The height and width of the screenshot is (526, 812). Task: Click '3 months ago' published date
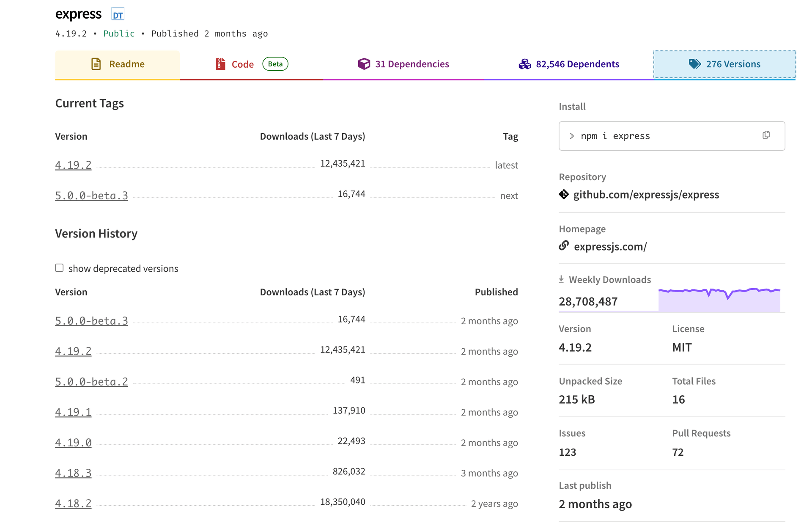[x=489, y=473]
